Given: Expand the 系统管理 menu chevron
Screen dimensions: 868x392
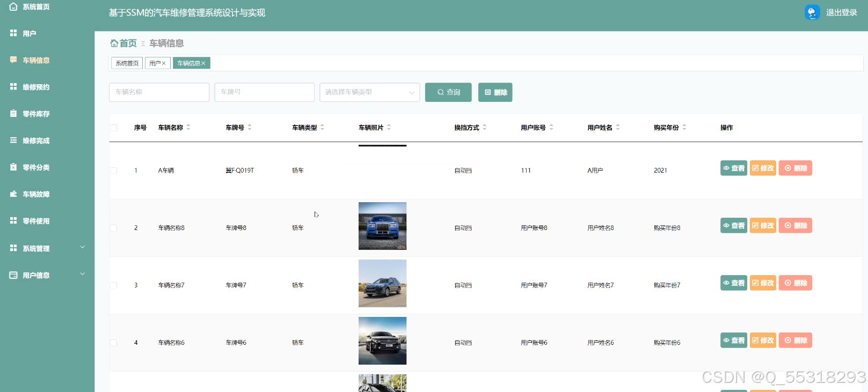Looking at the screenshot, I should 83,247.
